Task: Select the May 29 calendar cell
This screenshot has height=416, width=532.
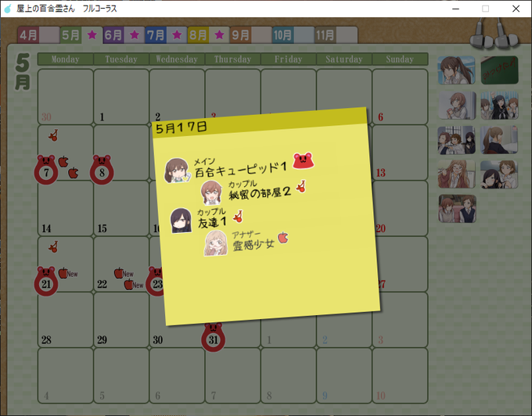Action: click(121, 319)
